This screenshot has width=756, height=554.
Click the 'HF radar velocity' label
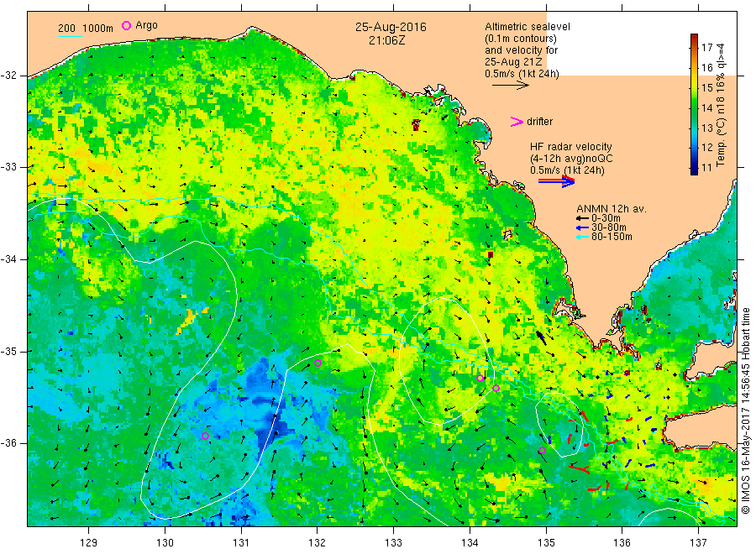(571, 146)
